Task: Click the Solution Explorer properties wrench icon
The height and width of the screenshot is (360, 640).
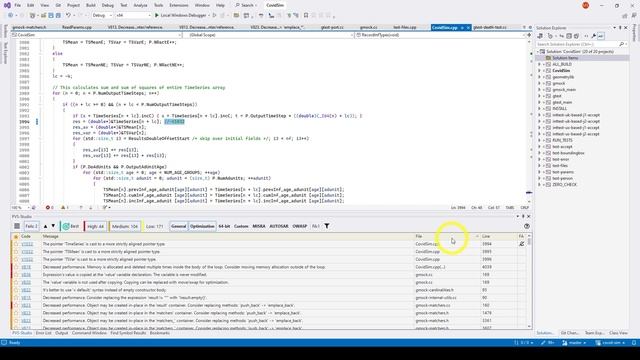Action: coord(593,36)
